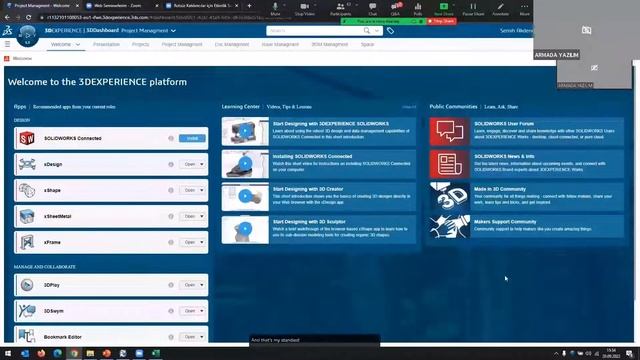Expand the 3DSwym Open dropdown arrow
The width and height of the screenshot is (640, 360).
[202, 311]
